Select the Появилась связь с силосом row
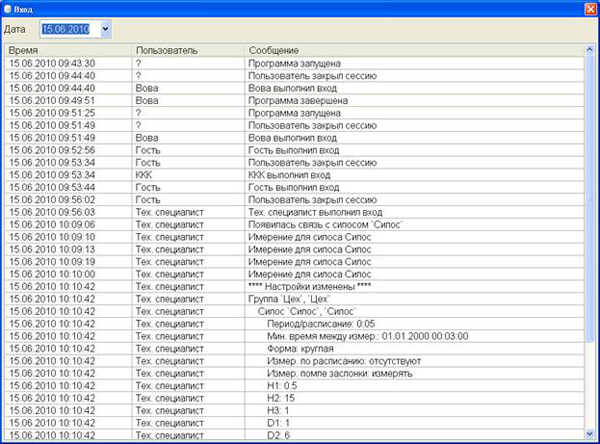600x444 pixels. point(295,225)
